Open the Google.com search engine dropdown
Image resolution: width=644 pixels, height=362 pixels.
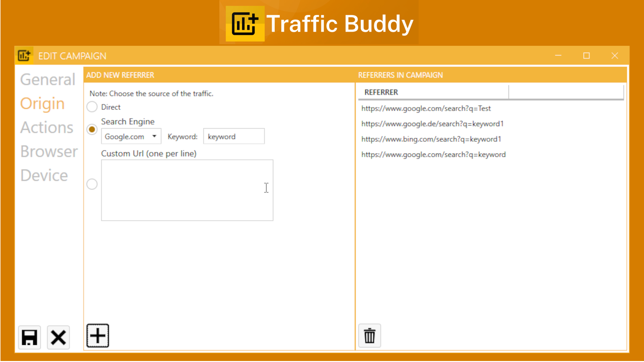(x=131, y=136)
